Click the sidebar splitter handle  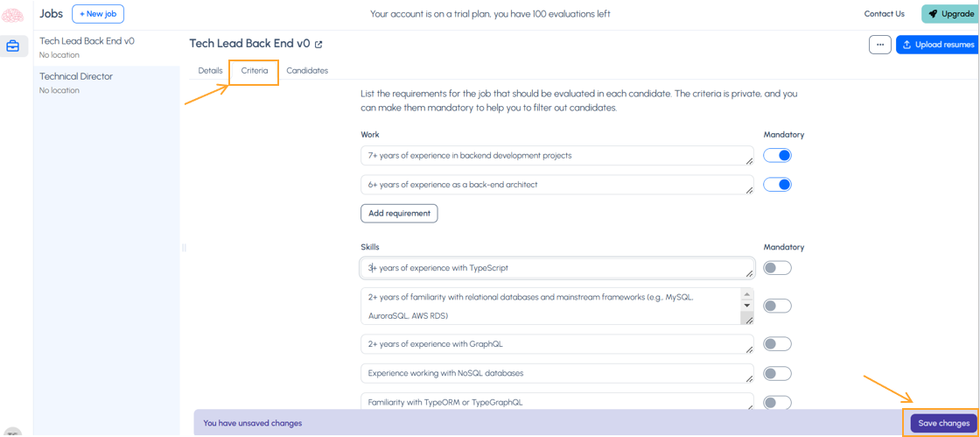tap(184, 248)
